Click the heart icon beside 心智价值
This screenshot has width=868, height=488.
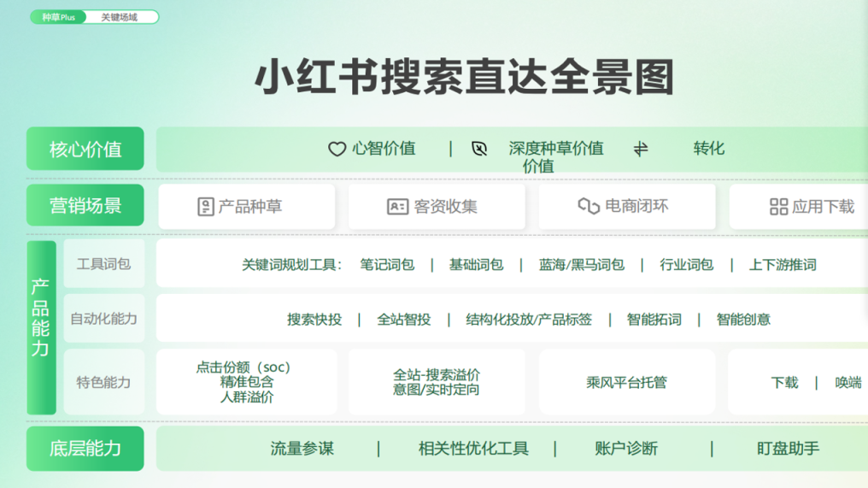tap(337, 149)
